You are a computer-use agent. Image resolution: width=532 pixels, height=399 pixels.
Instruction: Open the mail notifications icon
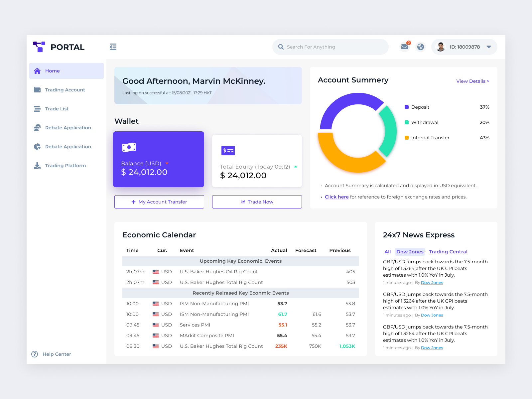click(404, 47)
